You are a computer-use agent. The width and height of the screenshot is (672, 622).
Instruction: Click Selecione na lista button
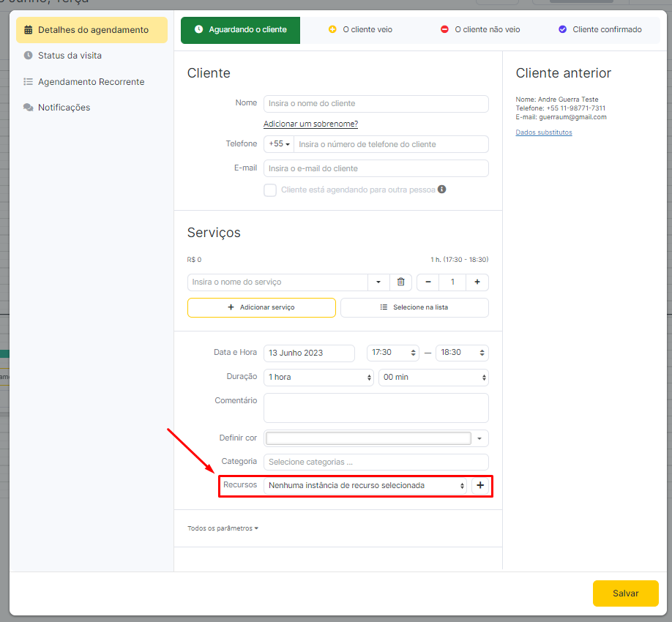[414, 307]
